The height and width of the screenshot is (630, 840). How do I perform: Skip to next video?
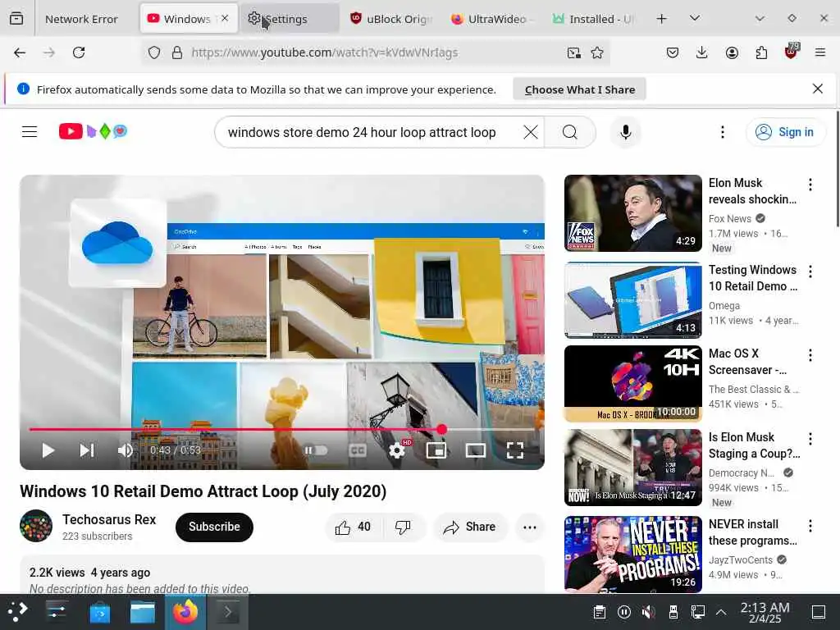coord(87,450)
